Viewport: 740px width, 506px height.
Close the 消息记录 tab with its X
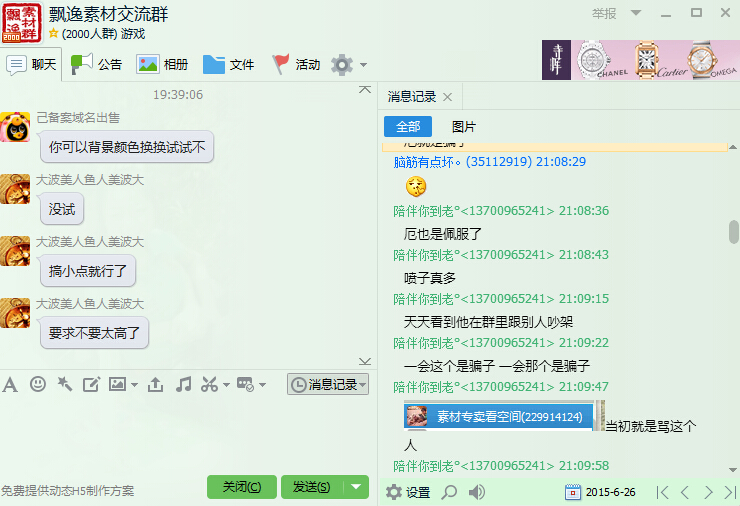447,97
